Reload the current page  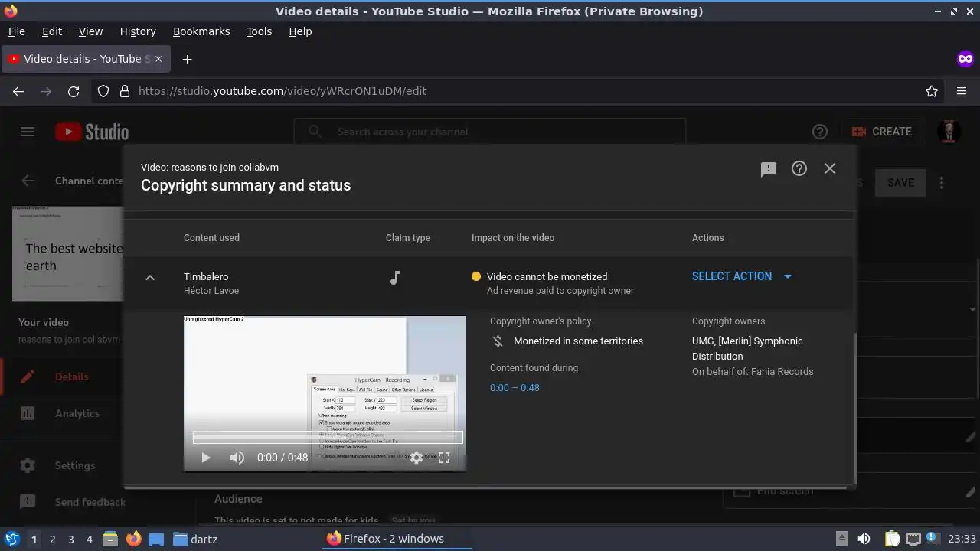pos(73,91)
